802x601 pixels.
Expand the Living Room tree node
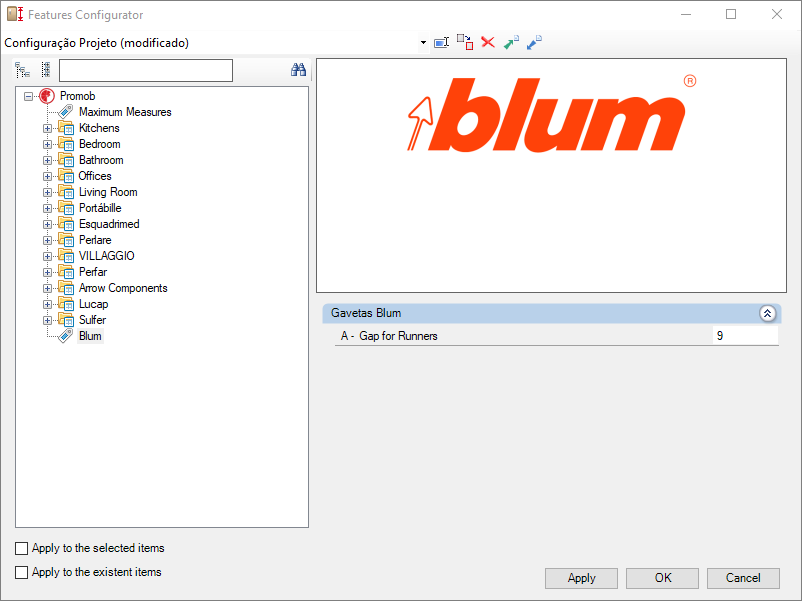47,192
